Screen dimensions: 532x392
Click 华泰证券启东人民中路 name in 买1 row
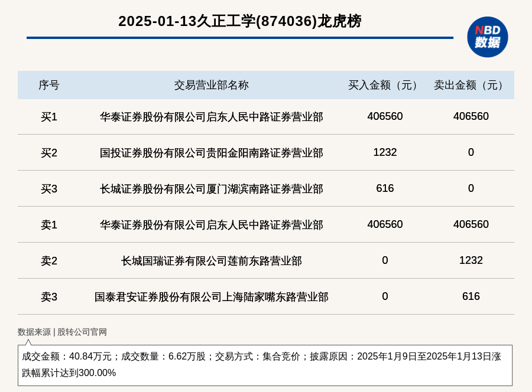click(212, 117)
